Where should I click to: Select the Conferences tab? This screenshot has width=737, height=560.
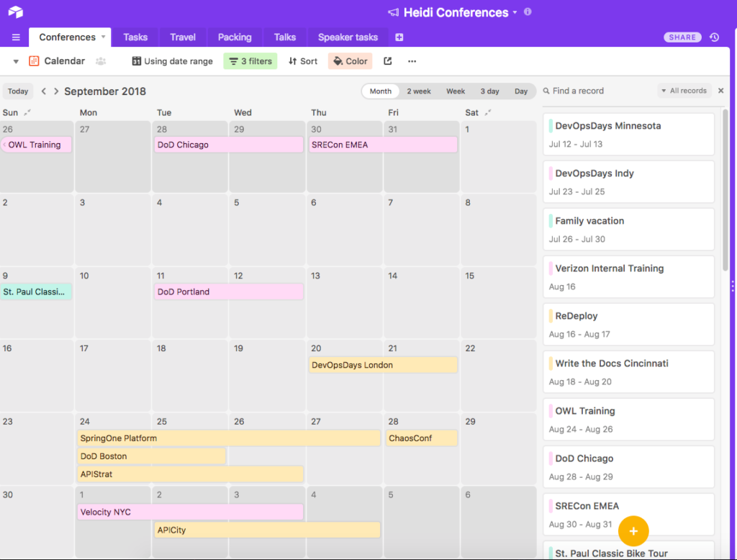[x=70, y=37]
